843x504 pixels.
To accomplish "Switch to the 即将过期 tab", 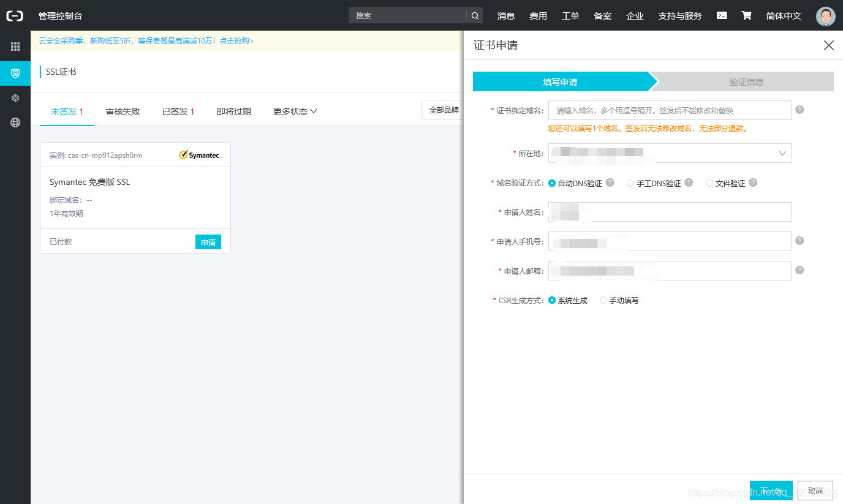I will [234, 111].
